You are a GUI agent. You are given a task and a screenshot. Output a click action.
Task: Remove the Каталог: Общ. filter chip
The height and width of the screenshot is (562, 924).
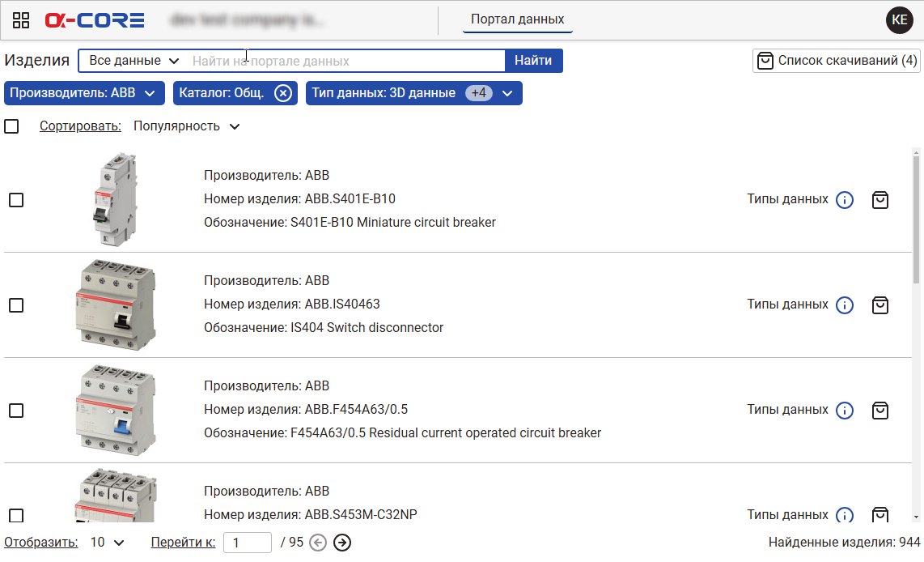click(283, 93)
